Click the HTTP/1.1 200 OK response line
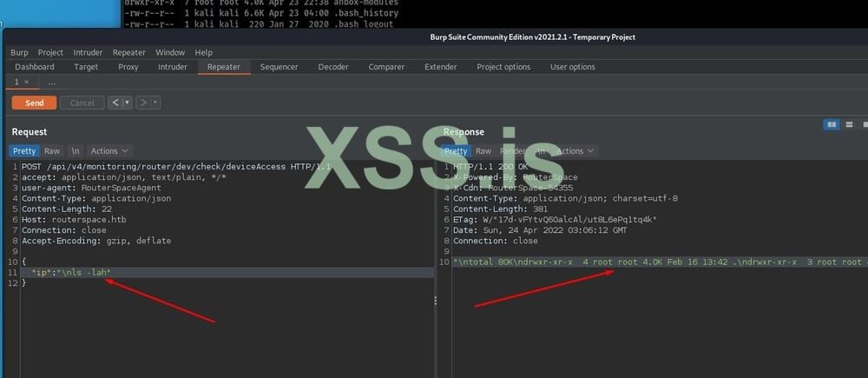The height and width of the screenshot is (378, 868). tap(490, 166)
